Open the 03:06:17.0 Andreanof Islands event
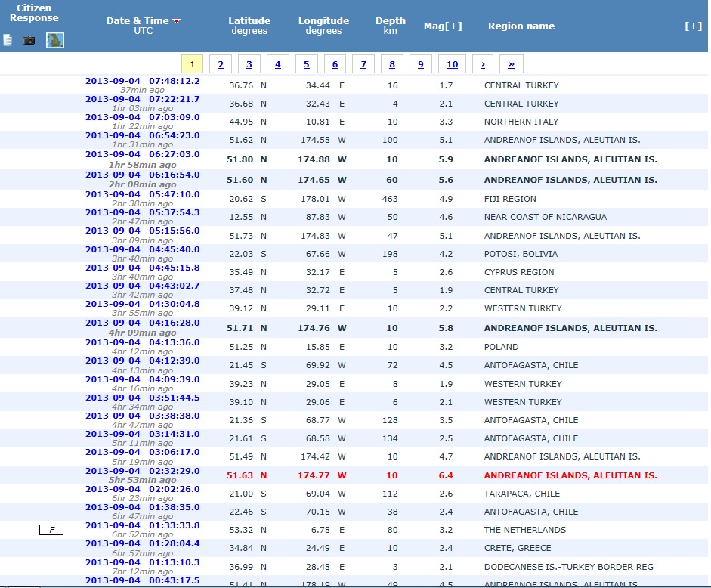 [x=142, y=453]
